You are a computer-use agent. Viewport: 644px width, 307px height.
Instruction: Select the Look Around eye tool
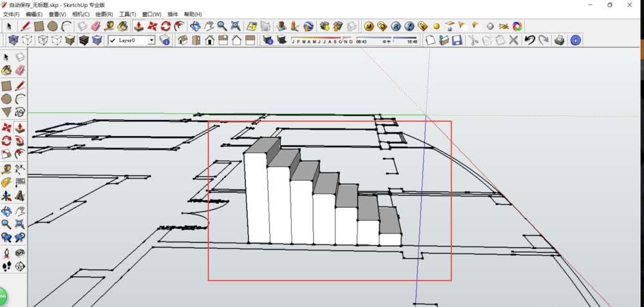click(x=20, y=253)
